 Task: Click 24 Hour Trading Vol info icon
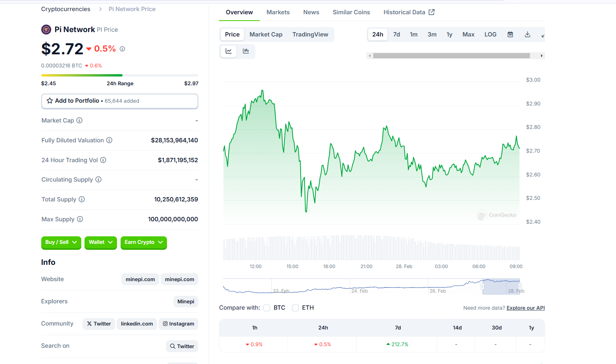pyautogui.click(x=103, y=160)
